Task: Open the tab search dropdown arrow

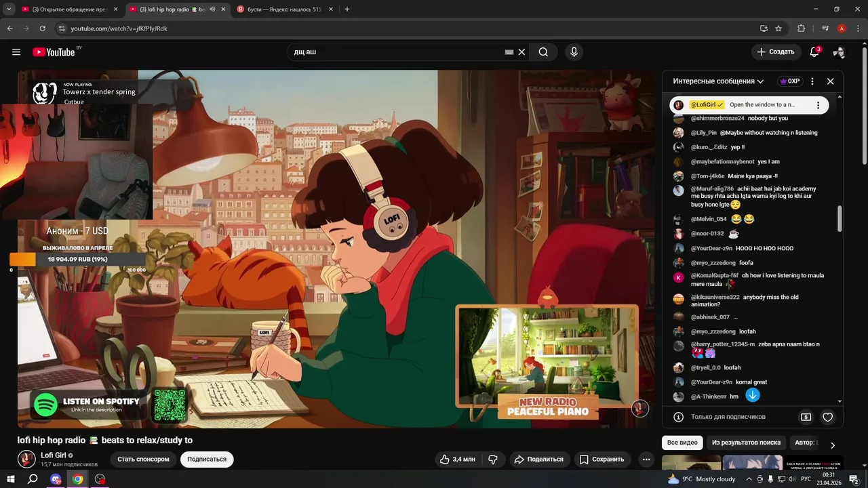Action: coord(9,9)
